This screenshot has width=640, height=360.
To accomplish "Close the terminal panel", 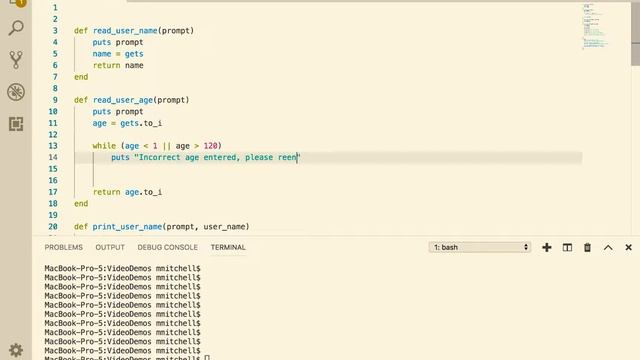I will point(628,247).
